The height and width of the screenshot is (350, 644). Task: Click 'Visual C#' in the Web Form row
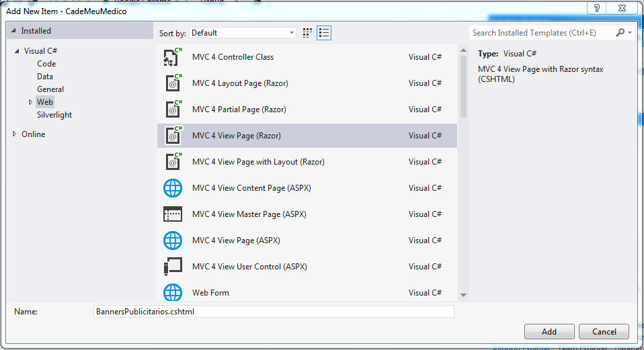425,293
